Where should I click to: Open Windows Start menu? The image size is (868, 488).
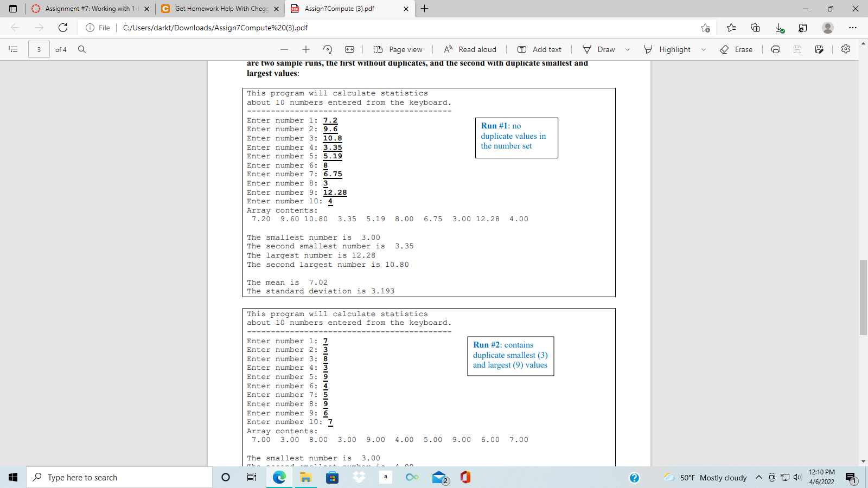13,477
